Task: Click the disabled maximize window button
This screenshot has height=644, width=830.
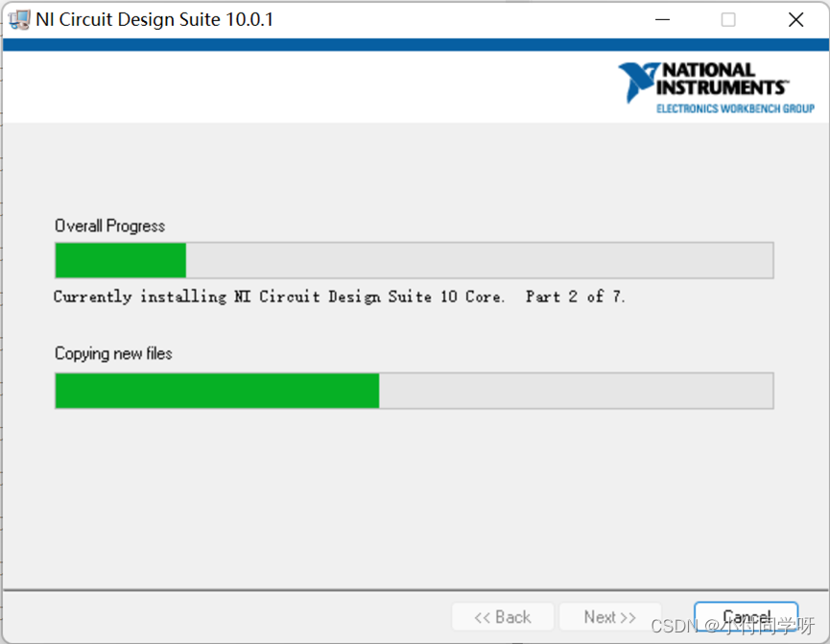Action: tap(728, 19)
